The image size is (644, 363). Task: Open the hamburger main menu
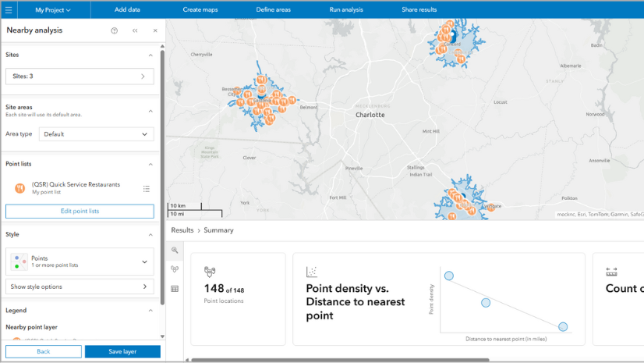(9, 10)
